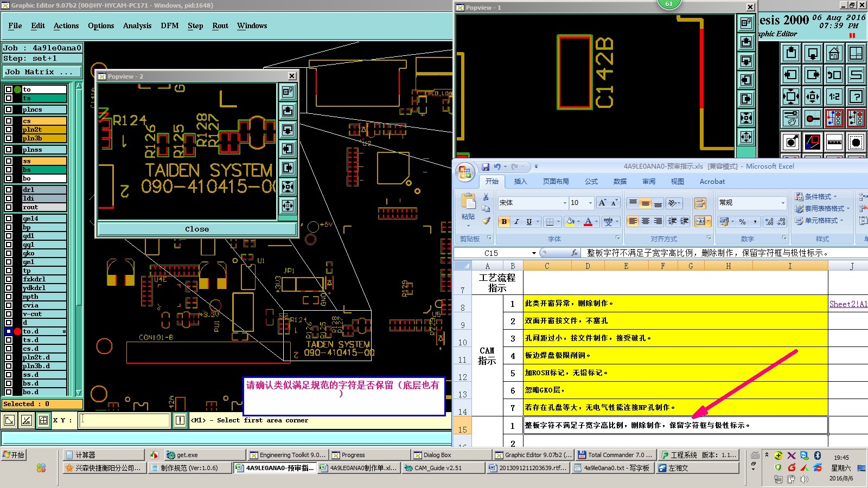This screenshot has width=868, height=488.
Task: Click the pan left icon in Genesis toolbar
Action: tap(791, 75)
